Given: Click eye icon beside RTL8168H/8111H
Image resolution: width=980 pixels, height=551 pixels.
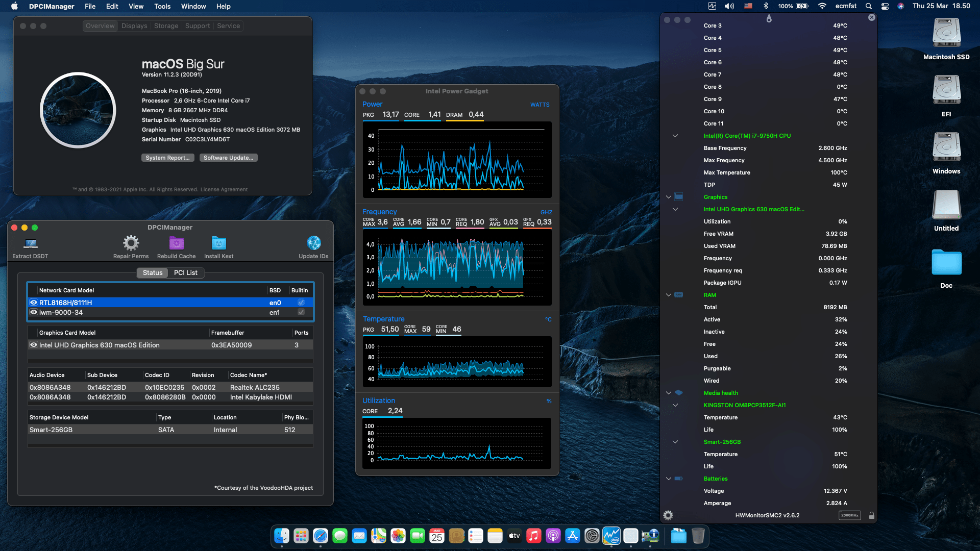Looking at the screenshot, I should pyautogui.click(x=34, y=303).
